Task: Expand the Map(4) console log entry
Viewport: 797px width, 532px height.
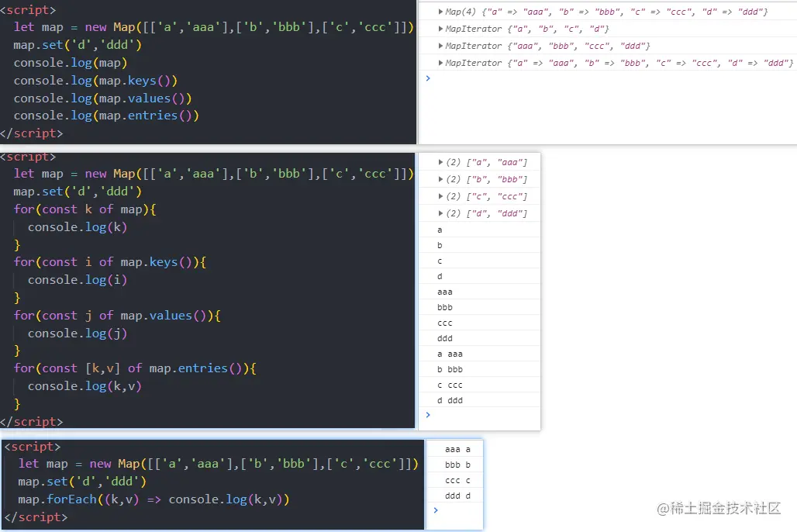Action: (x=440, y=11)
